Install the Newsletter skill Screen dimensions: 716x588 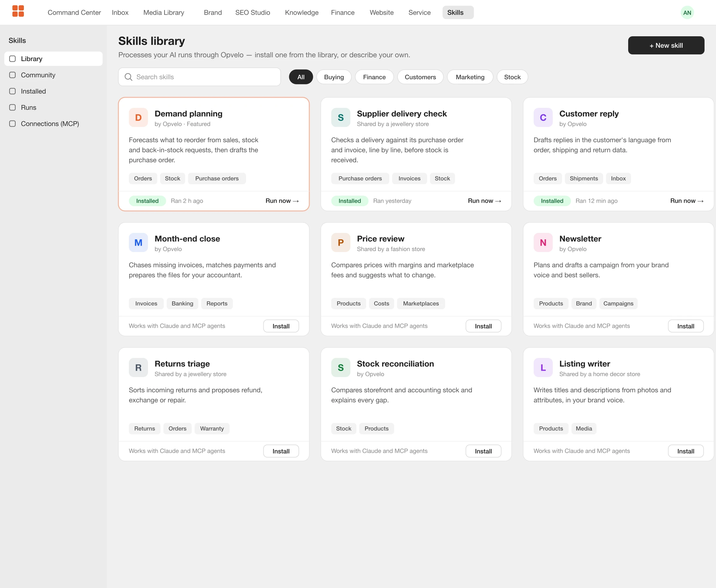(685, 326)
